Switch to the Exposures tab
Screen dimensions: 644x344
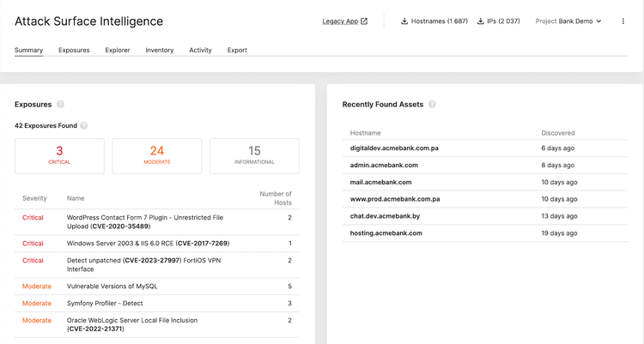(x=74, y=51)
